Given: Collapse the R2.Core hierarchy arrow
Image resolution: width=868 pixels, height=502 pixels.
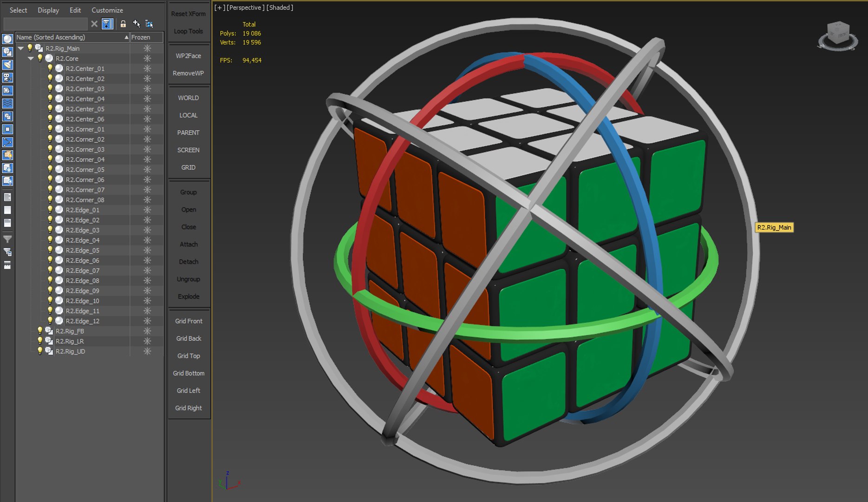Looking at the screenshot, I should point(31,59).
